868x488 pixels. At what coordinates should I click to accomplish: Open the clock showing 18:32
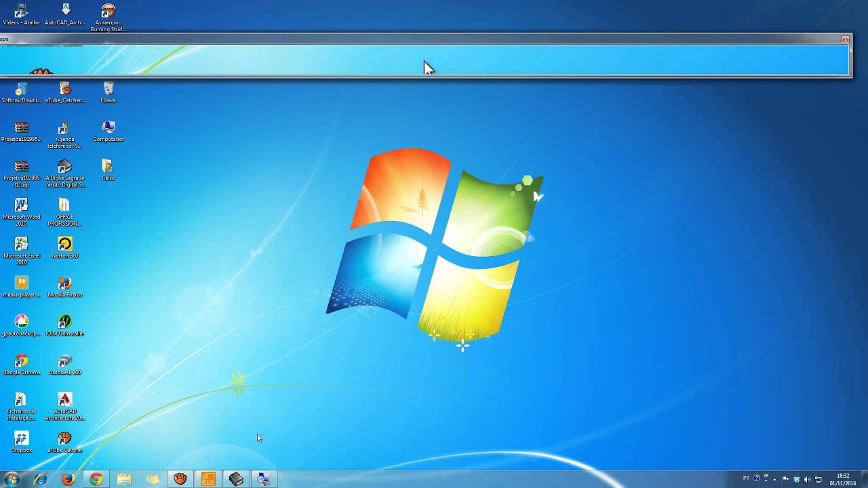(843, 479)
